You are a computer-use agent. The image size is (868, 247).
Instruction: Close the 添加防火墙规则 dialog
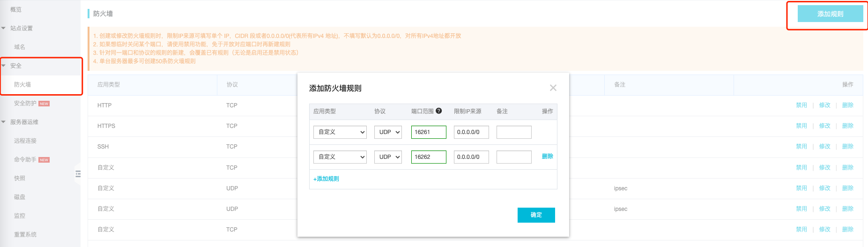pos(553,88)
